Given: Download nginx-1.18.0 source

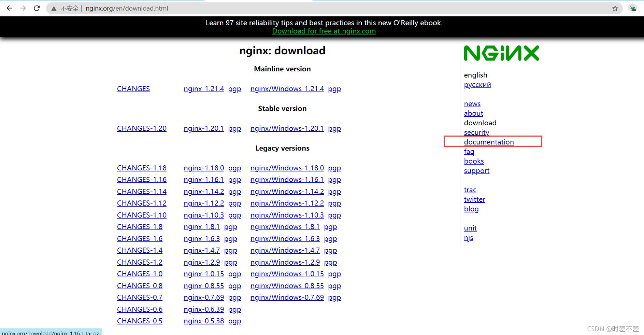Looking at the screenshot, I should click(x=204, y=168).
